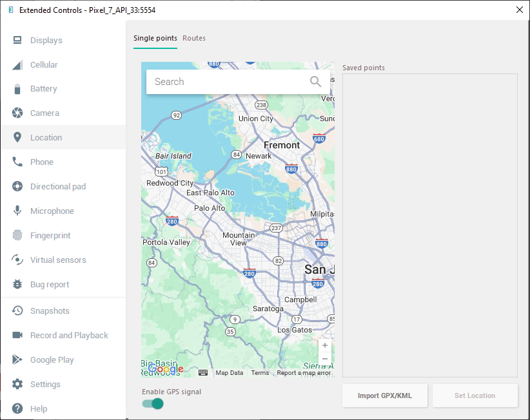Click the East Palo Alto label
The width and height of the screenshot is (530, 420).
tap(210, 193)
